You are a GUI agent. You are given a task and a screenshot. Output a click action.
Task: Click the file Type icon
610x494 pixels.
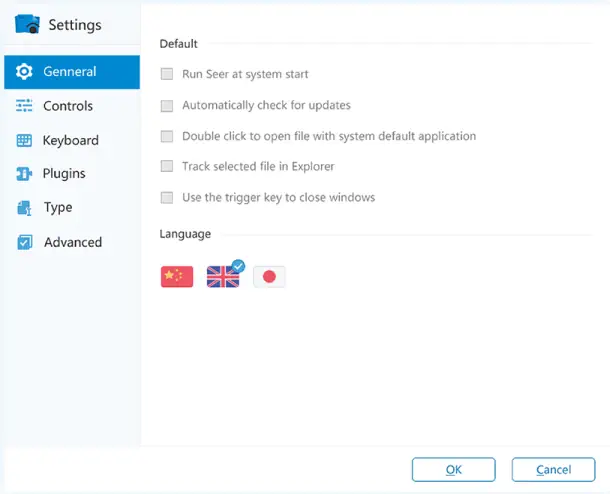pyautogui.click(x=24, y=208)
